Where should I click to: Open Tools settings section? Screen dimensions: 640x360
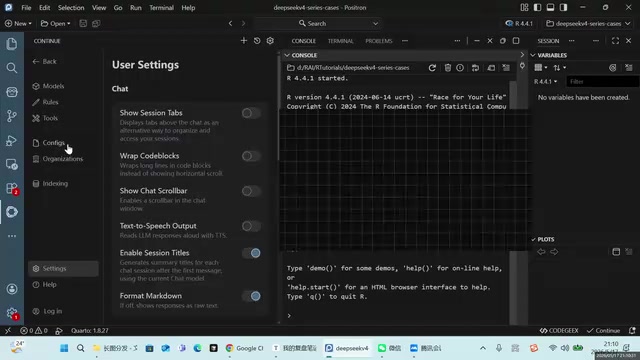45,118
